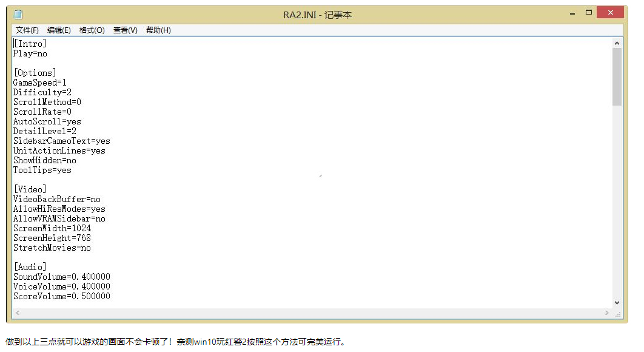Click the [Audio] section header text
This screenshot has width=644, height=352.
pyautogui.click(x=30, y=266)
